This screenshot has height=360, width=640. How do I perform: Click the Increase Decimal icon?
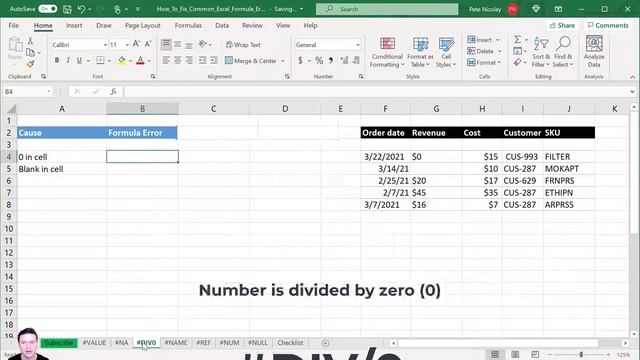click(344, 60)
